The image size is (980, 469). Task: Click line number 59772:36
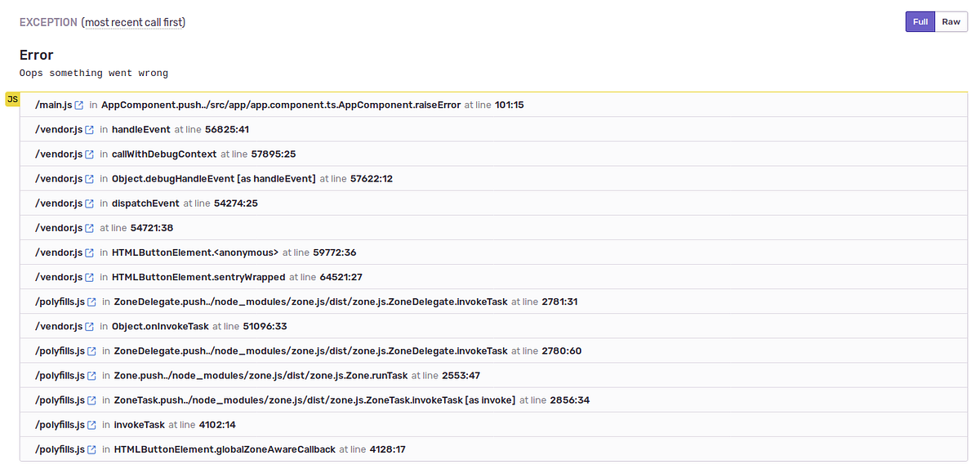[335, 252]
